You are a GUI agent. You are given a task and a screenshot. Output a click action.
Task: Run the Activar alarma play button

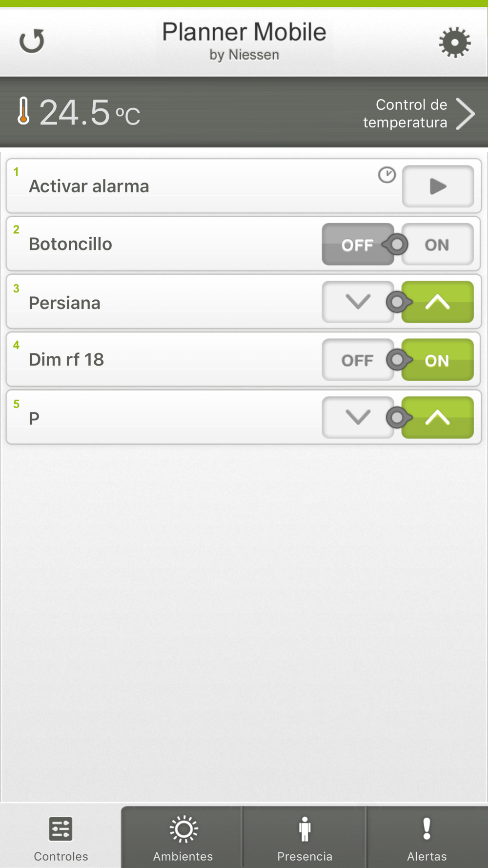pos(438,186)
